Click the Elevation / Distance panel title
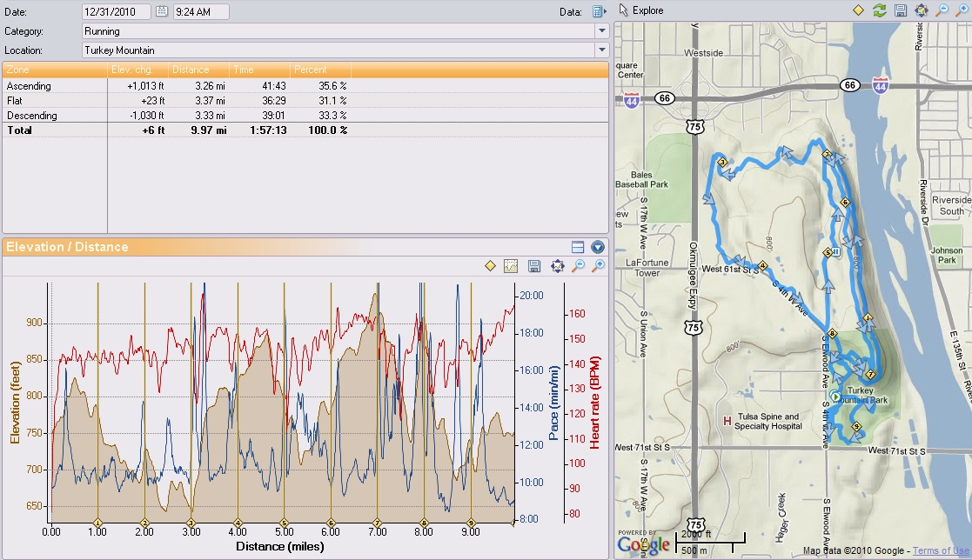972x560 pixels. (67, 247)
